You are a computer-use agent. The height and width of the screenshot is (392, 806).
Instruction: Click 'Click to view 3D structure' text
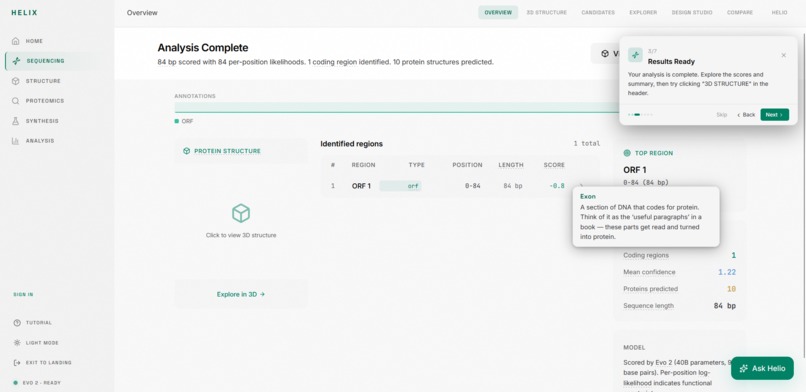241,235
